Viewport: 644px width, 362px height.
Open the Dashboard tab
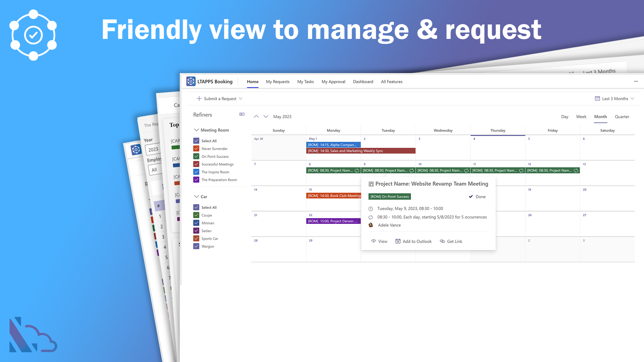(363, 82)
